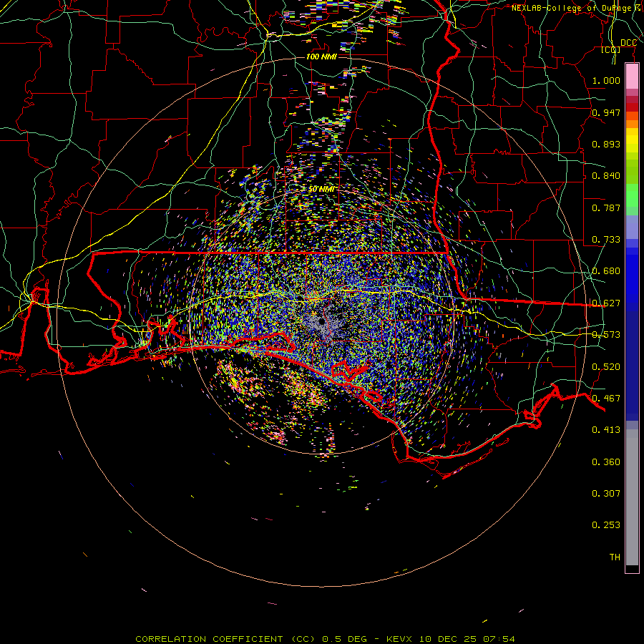Click the DCC label above the color scale

point(628,43)
